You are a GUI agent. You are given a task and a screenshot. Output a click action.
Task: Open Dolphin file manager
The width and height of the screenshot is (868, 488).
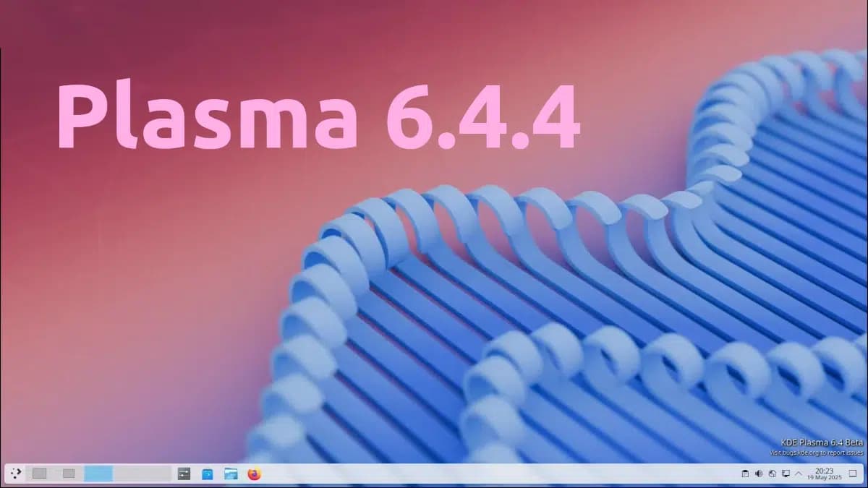(231, 474)
